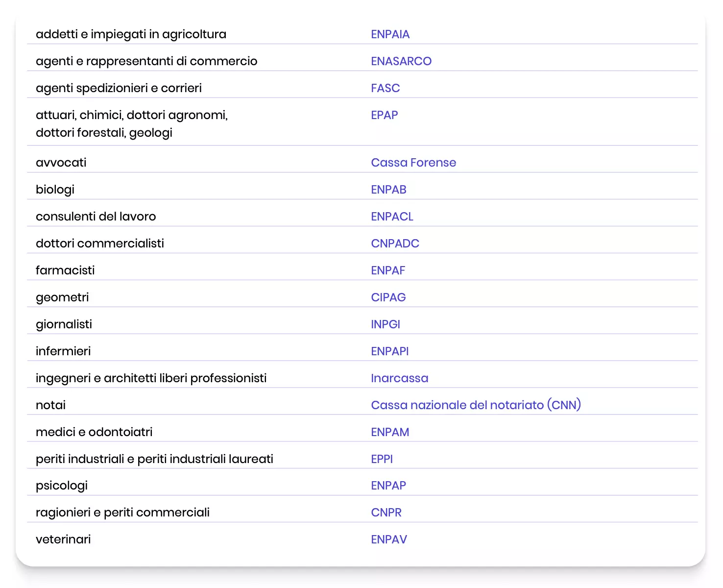723x588 pixels.
Task: Click the ENPAF link
Action: tap(388, 270)
